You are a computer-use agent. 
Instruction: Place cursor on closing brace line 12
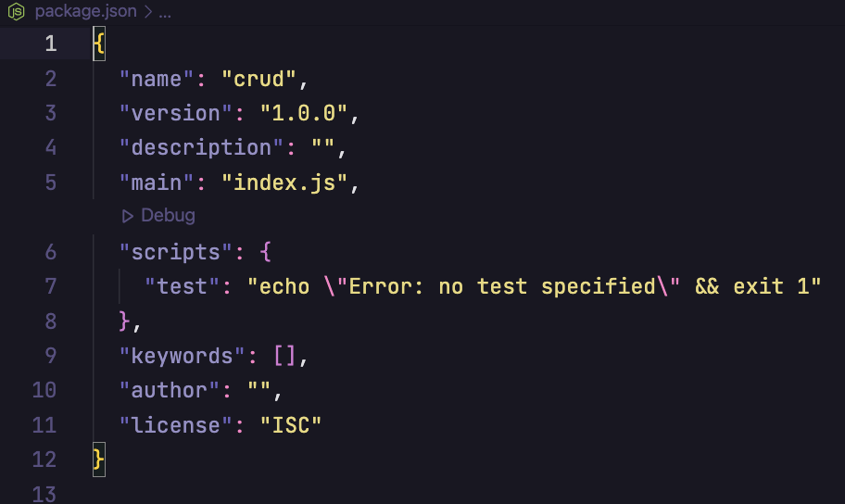pos(98,460)
